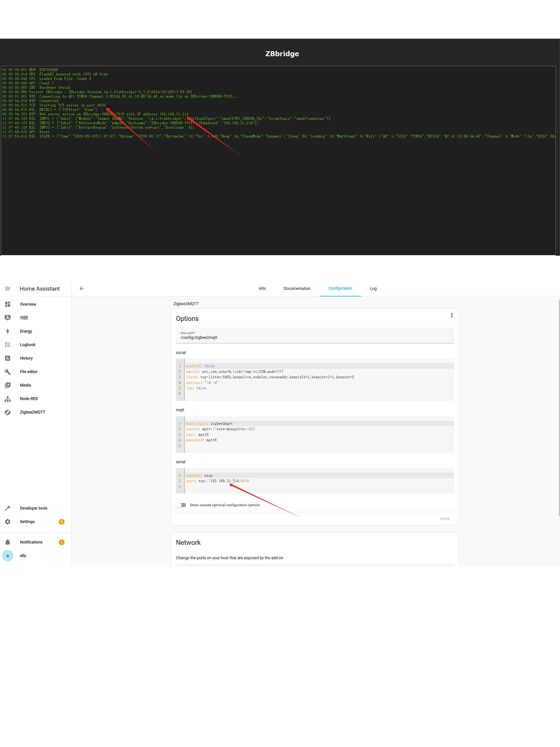Switch to the Log tab
The width and height of the screenshot is (560, 747).
[373, 289]
